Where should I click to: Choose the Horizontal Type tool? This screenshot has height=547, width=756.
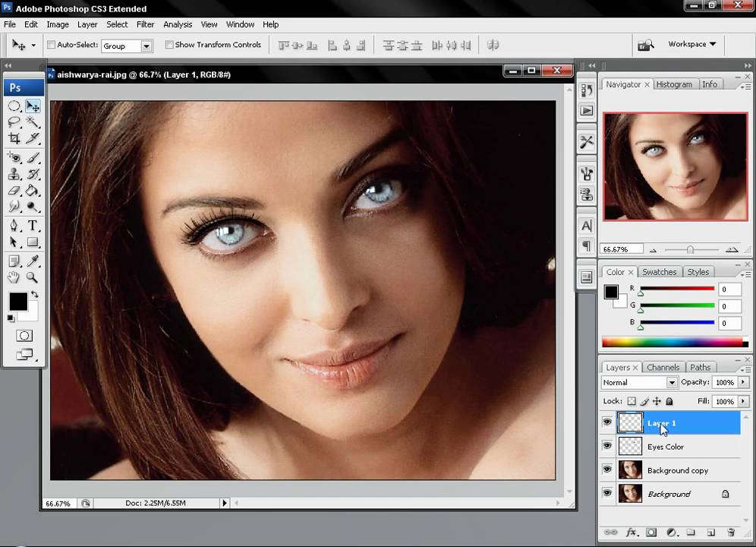click(x=33, y=226)
